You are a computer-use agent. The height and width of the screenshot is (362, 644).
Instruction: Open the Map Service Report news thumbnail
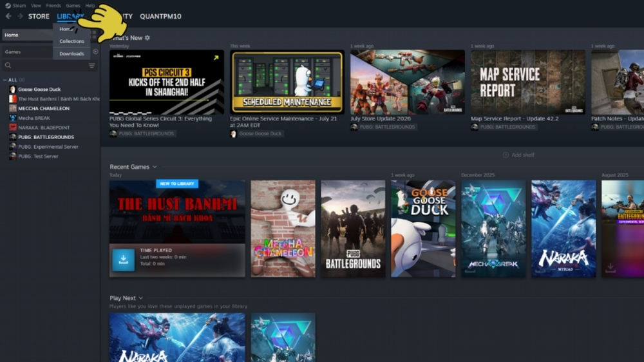coord(528,82)
